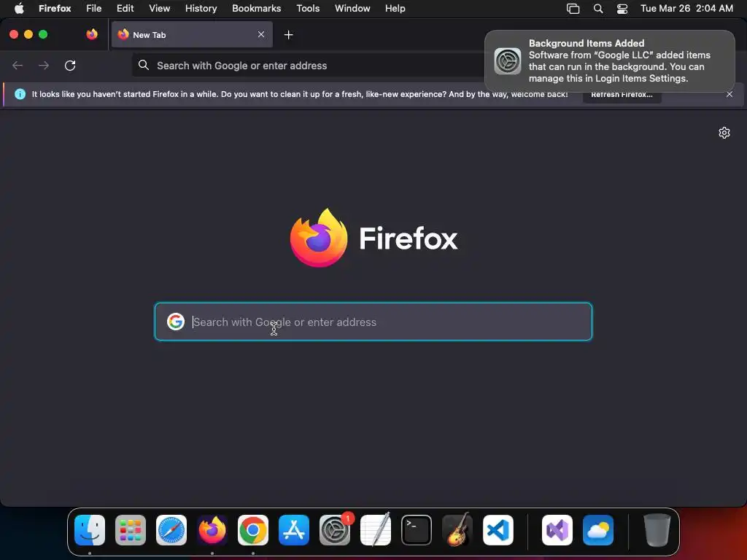Open the Apple menu
The height and width of the screenshot is (560, 747).
click(19, 8)
